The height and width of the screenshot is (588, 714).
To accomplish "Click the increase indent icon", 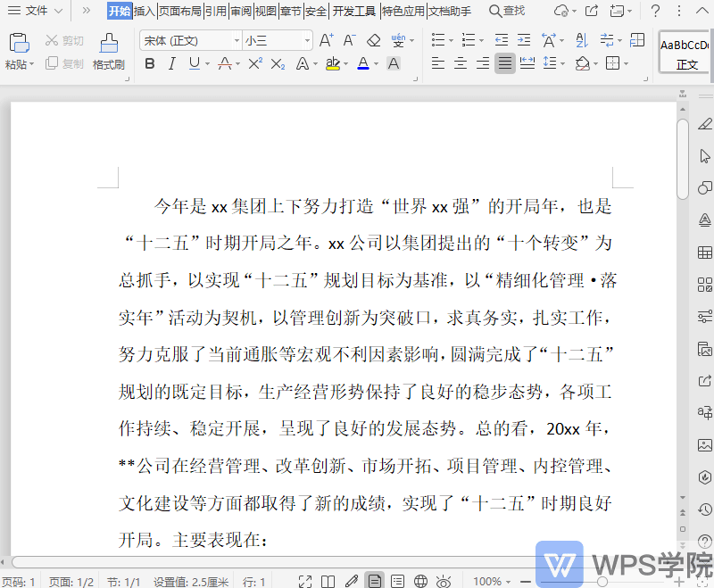I will click(x=524, y=40).
